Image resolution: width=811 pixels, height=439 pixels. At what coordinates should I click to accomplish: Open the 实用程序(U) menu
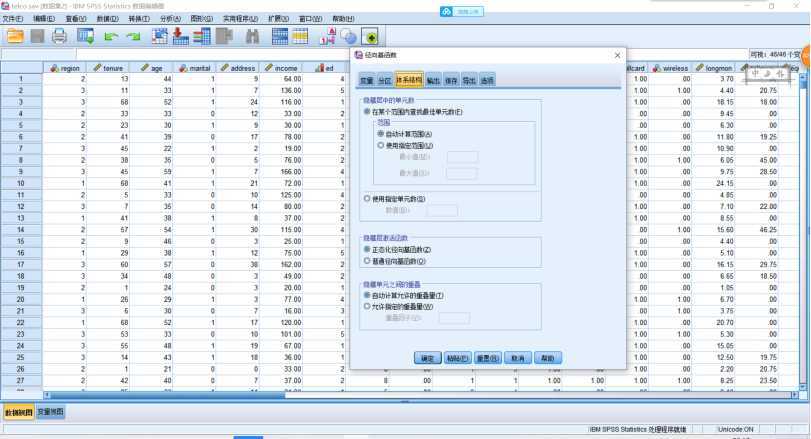pos(241,19)
